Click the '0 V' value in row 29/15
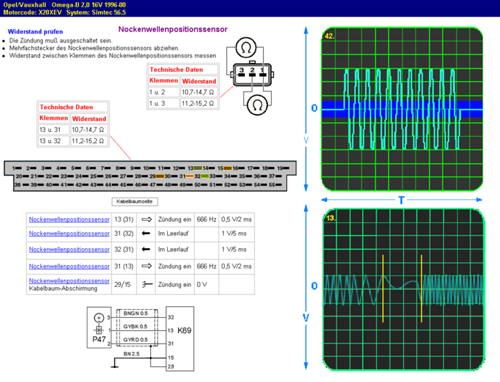 (202, 284)
